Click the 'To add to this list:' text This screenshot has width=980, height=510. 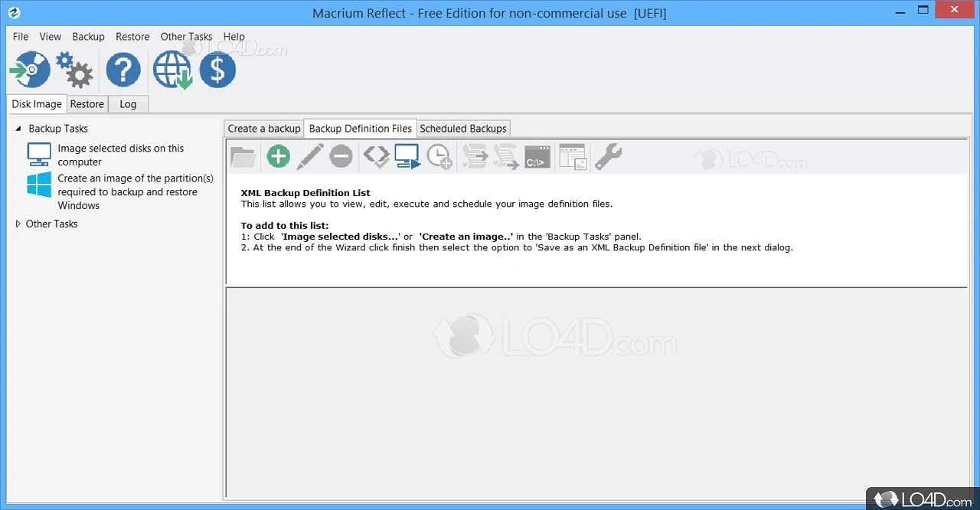[285, 225]
